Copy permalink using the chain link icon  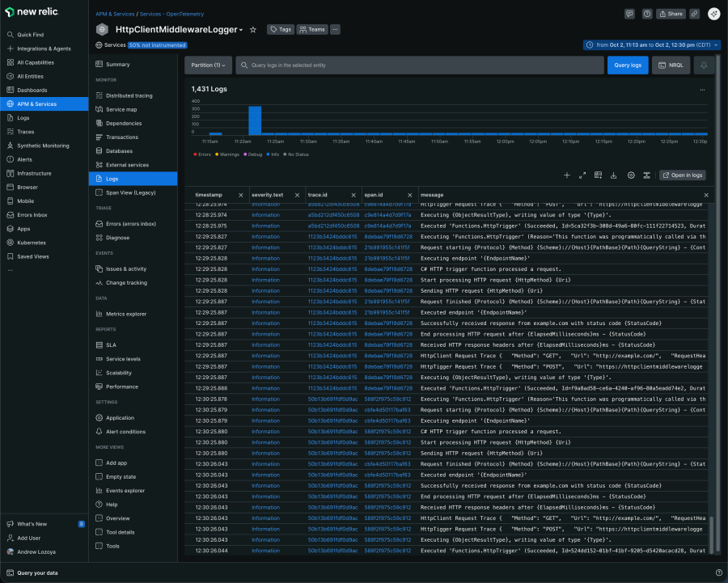click(x=694, y=14)
